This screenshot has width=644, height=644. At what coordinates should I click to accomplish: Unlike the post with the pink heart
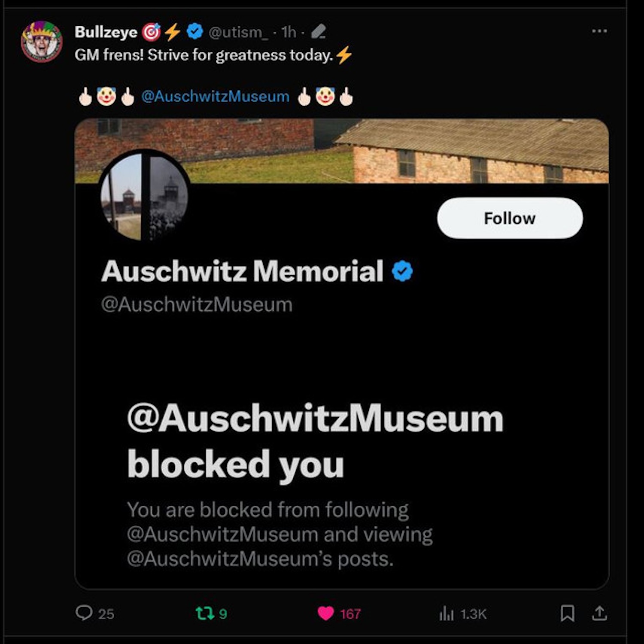tap(326, 613)
